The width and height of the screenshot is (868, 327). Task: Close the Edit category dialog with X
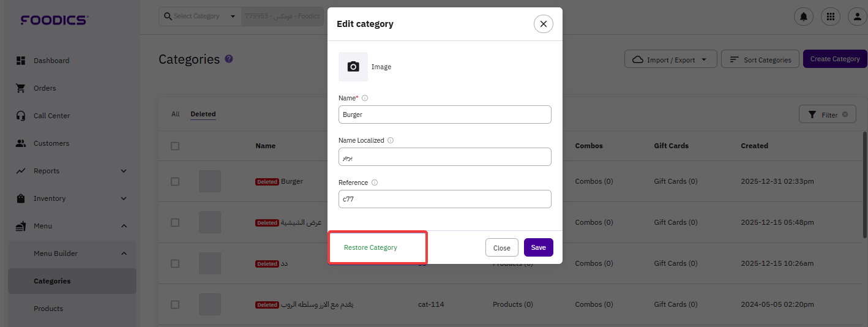click(543, 24)
